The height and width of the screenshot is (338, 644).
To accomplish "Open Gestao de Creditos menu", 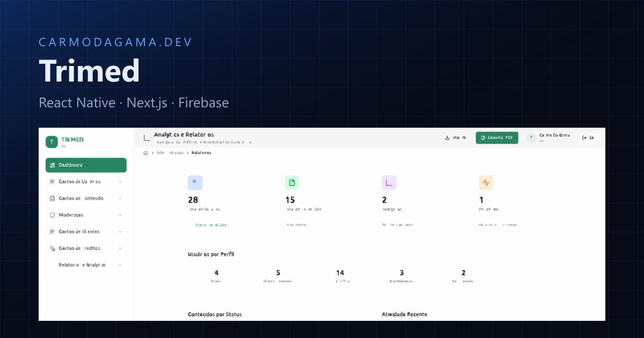I will [x=86, y=248].
